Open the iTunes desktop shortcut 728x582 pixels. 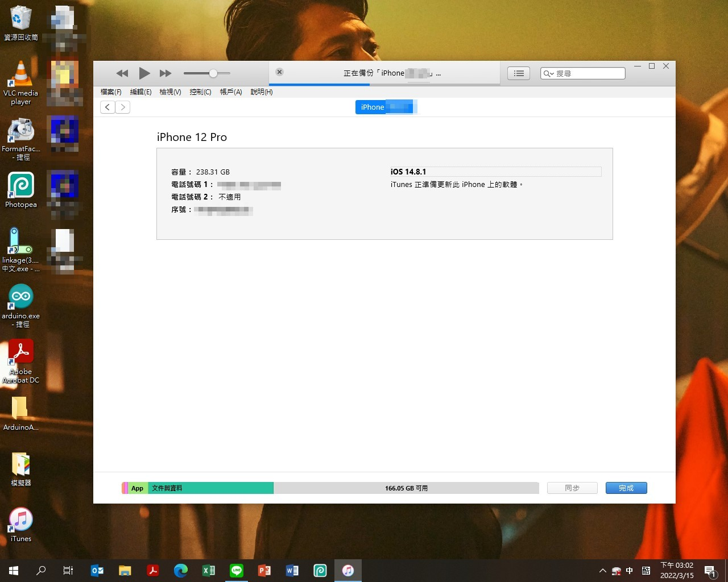point(21,525)
